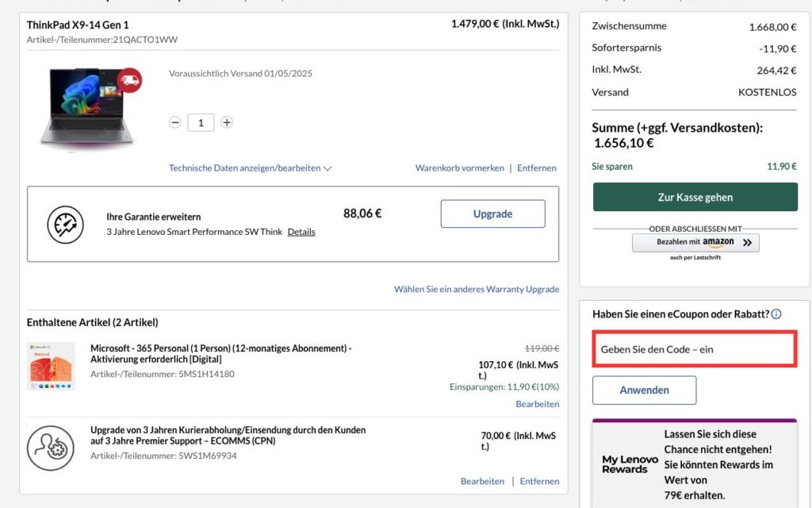Choose a different Warranty Upgrade link

click(x=477, y=289)
